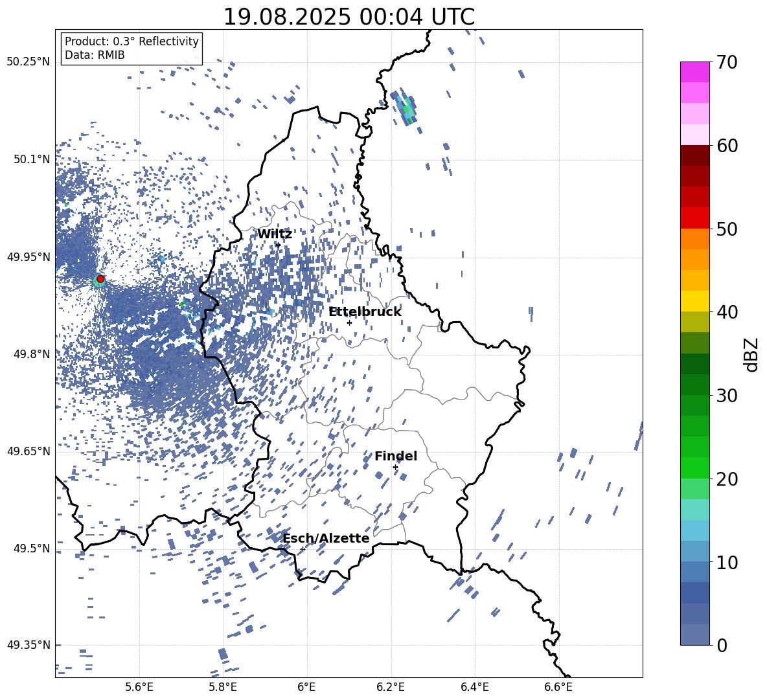This screenshot has width=767, height=700.
Task: Click the title '19.08.2025 00:04 UTC'
Action: [349, 17]
